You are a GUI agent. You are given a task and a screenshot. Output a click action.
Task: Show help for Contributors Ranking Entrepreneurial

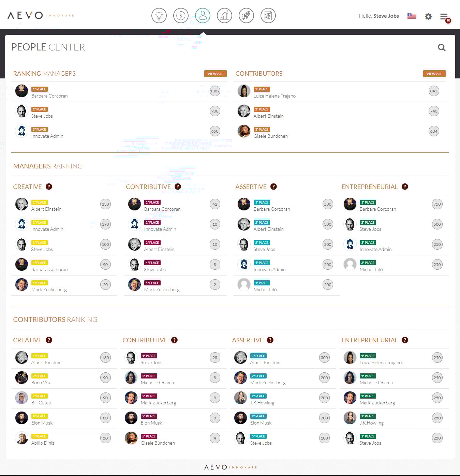point(405,340)
